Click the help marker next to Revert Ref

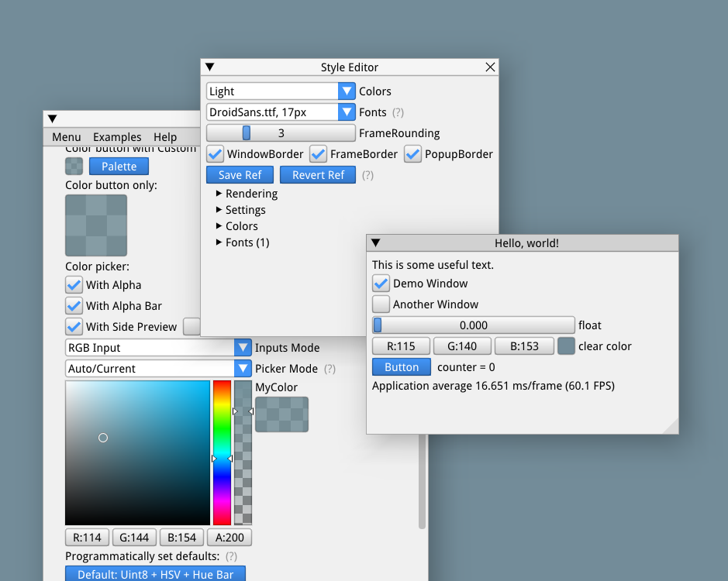pos(367,174)
